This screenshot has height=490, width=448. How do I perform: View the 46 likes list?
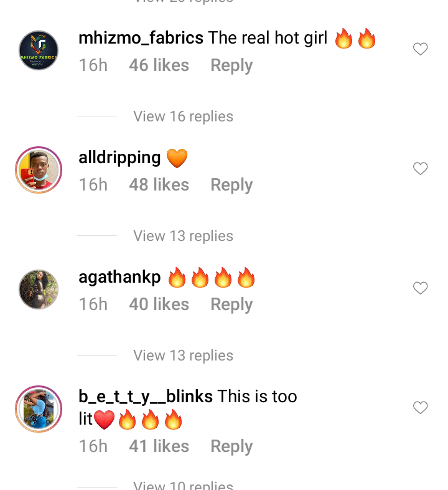[159, 65]
